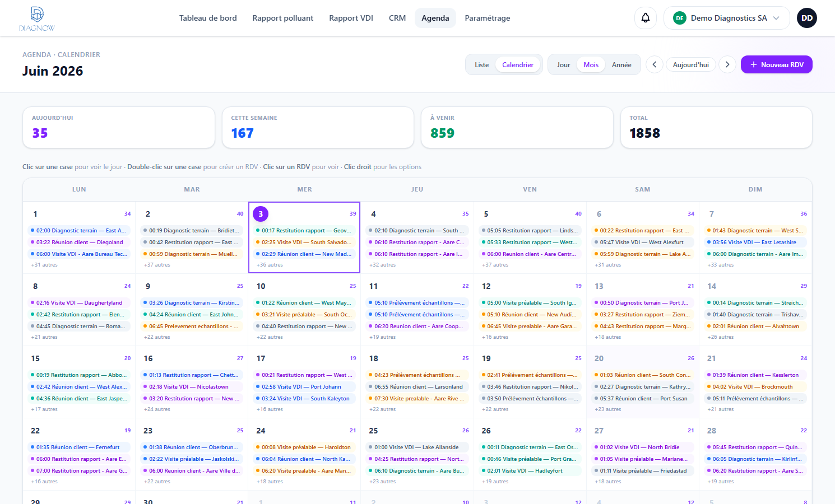Open 05:47 Visite VDI — West Alexfurt event
The image size is (835, 504).
click(x=642, y=242)
